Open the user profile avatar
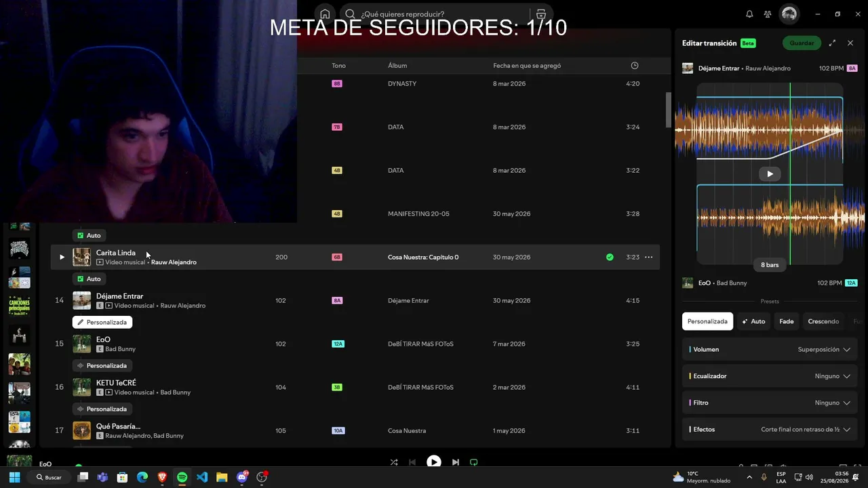Image resolution: width=868 pixels, height=488 pixels. pos(789,14)
